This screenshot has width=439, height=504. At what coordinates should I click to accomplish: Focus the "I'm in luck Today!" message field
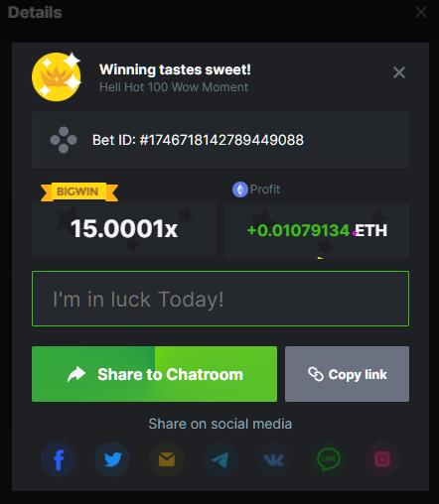[x=220, y=299]
